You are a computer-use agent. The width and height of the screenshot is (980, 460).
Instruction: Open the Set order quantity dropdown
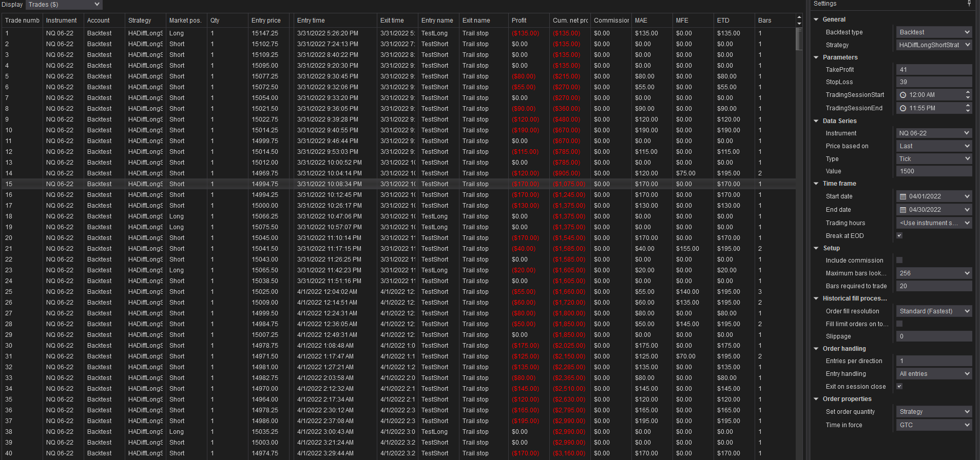(934, 412)
